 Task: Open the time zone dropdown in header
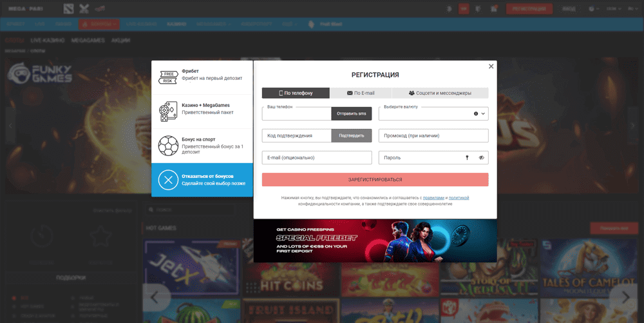tap(614, 8)
